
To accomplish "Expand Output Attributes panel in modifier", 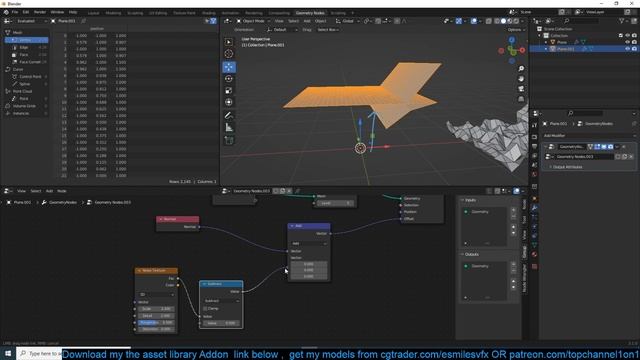I will [567, 167].
